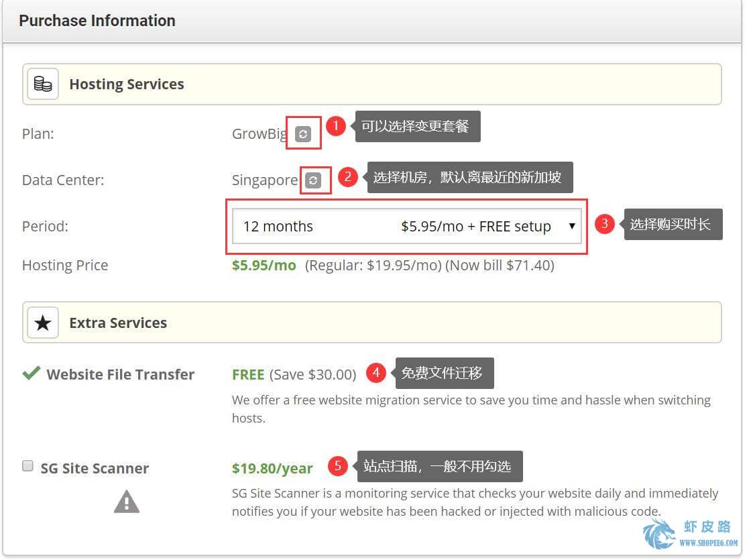Click the Period: field label
Viewport: 749px width, 560px height.
click(46, 226)
